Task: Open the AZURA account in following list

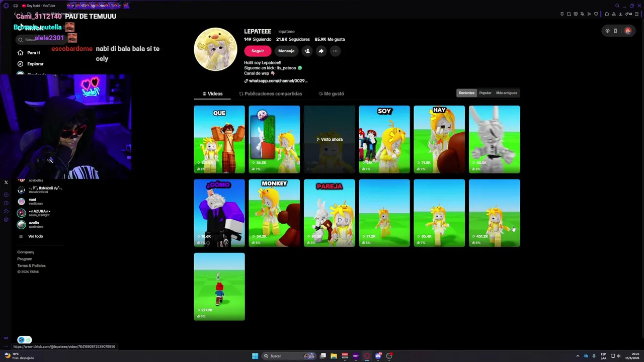Action: [34, 213]
